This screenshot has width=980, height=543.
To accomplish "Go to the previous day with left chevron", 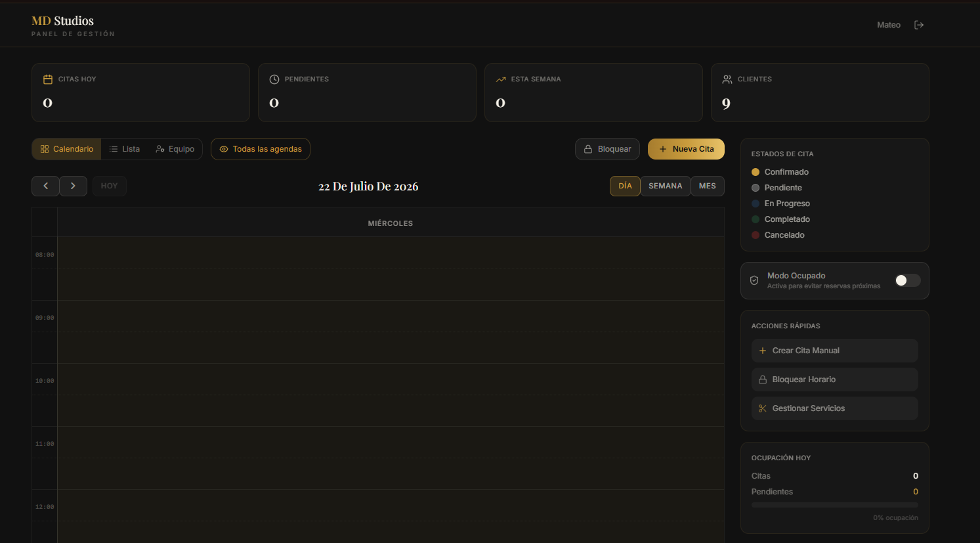I will [x=45, y=186].
